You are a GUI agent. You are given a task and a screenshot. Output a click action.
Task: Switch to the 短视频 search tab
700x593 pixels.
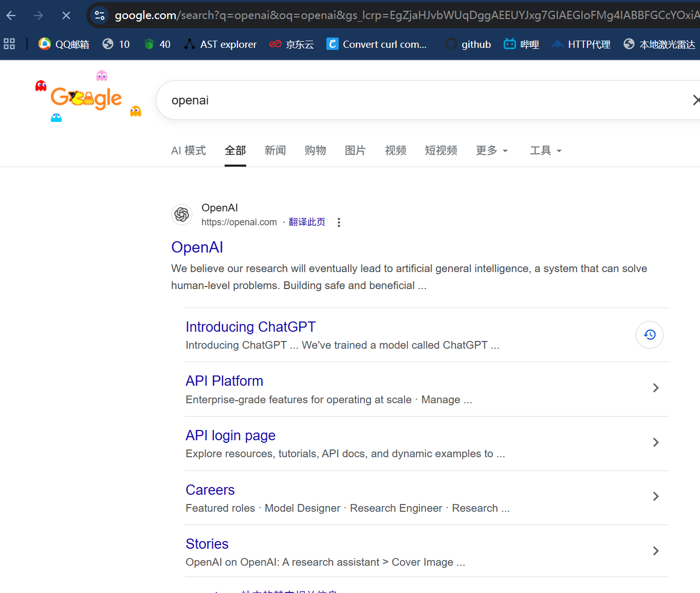click(x=440, y=150)
